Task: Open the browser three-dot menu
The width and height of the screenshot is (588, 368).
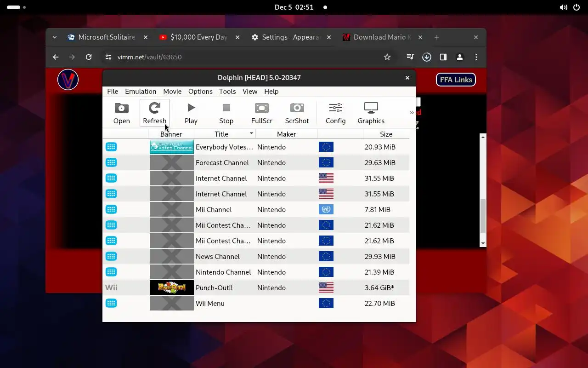Action: tap(476, 57)
